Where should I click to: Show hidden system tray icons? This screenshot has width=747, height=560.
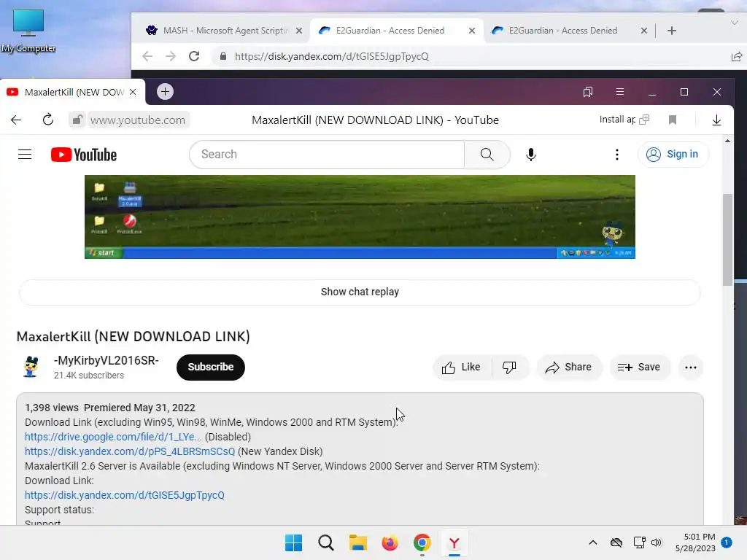click(592, 542)
